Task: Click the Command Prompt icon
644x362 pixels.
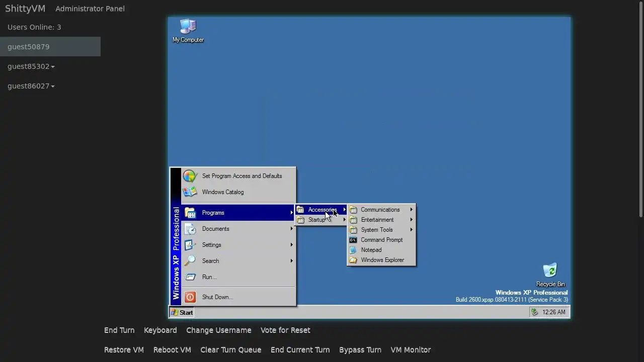Action: (353, 240)
